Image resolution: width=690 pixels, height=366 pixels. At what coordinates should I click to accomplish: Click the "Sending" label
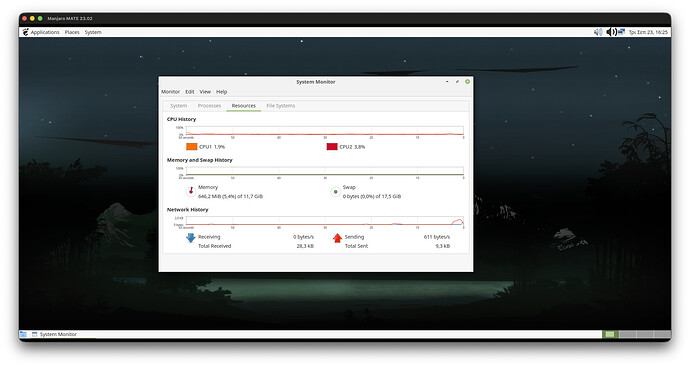click(354, 237)
